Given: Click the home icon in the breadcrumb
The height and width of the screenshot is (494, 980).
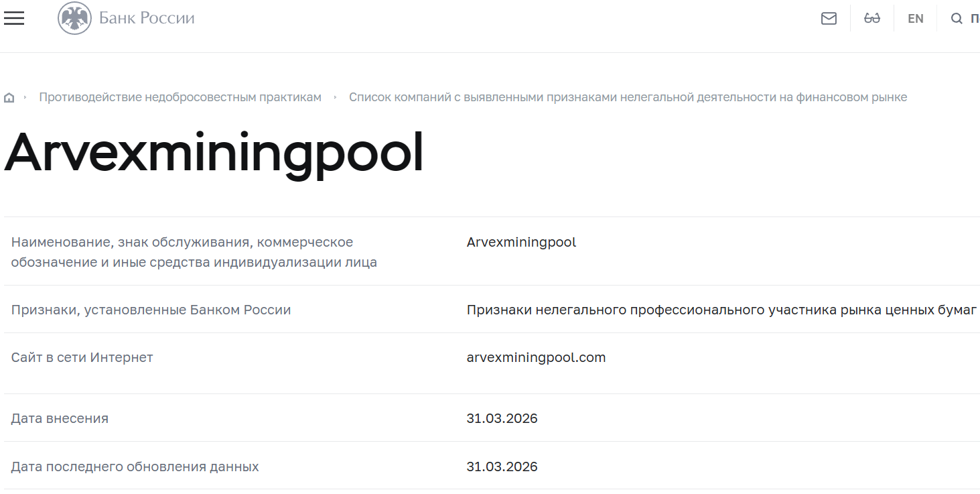Looking at the screenshot, I should click(x=9, y=97).
